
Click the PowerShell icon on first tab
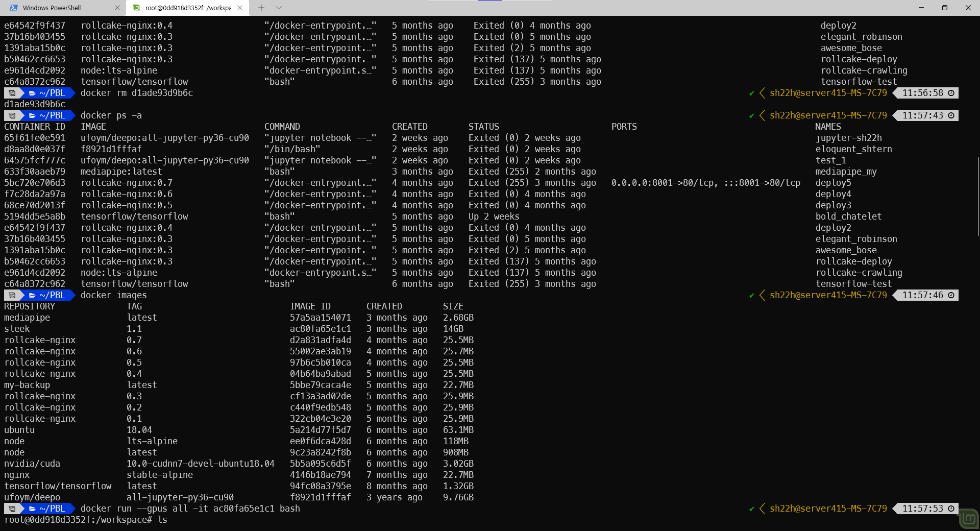click(x=13, y=8)
